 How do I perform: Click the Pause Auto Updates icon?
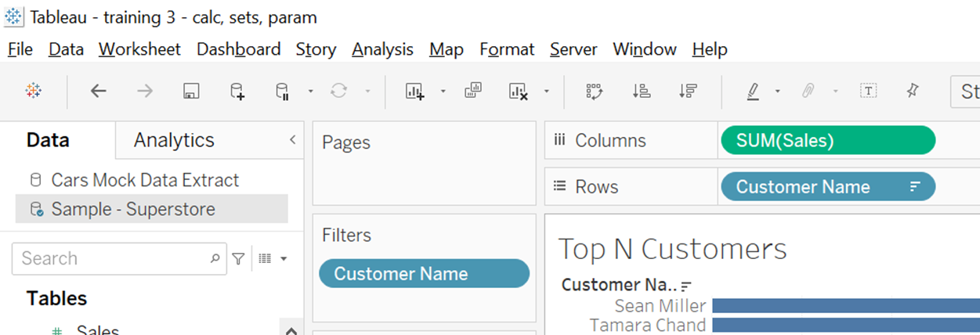(x=283, y=92)
